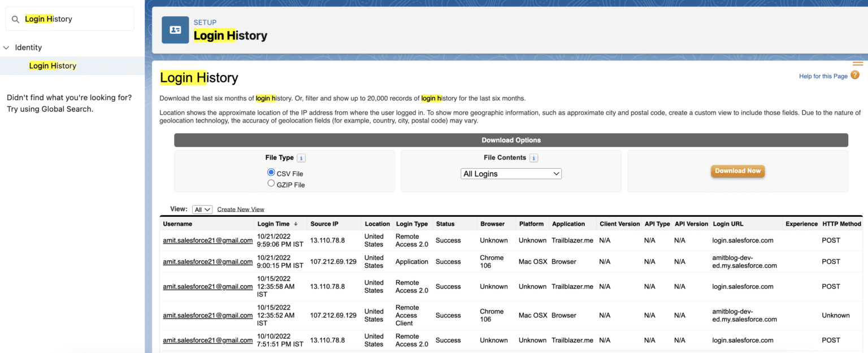Image resolution: width=868 pixels, height=353 pixels.
Task: Click the File Type info icon
Action: (301, 158)
